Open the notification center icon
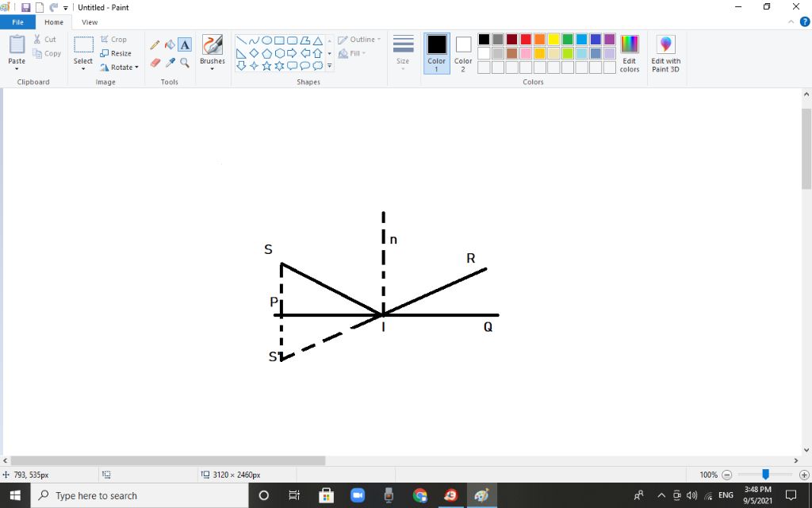This screenshot has height=508, width=812. click(x=791, y=495)
